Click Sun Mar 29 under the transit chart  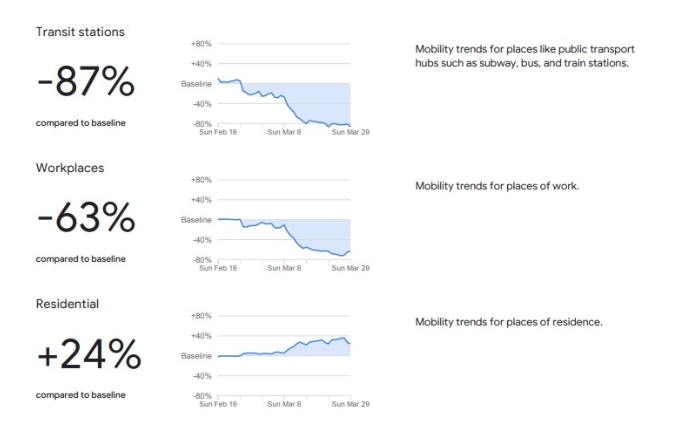coord(351,132)
